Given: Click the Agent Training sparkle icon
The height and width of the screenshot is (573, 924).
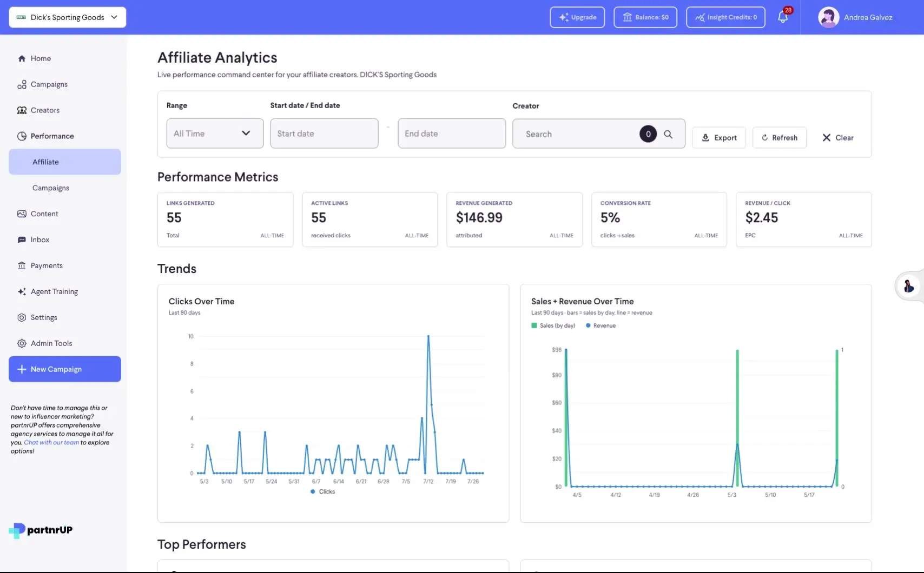Looking at the screenshot, I should 22,292.
